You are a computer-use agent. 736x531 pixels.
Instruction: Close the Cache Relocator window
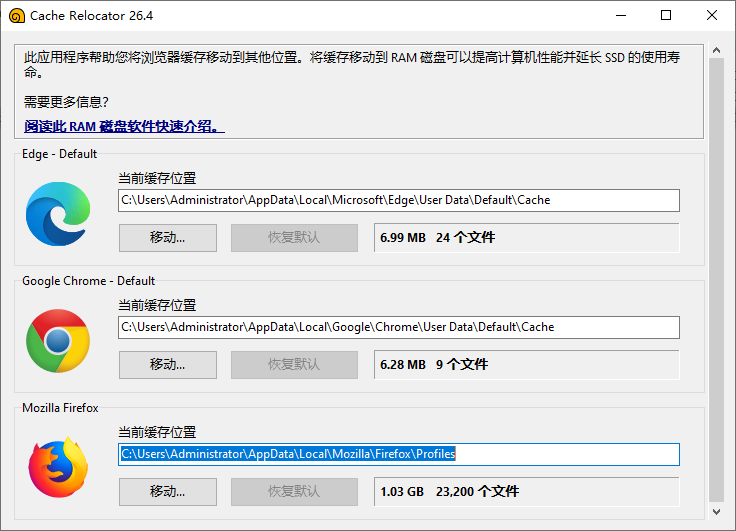[x=712, y=16]
